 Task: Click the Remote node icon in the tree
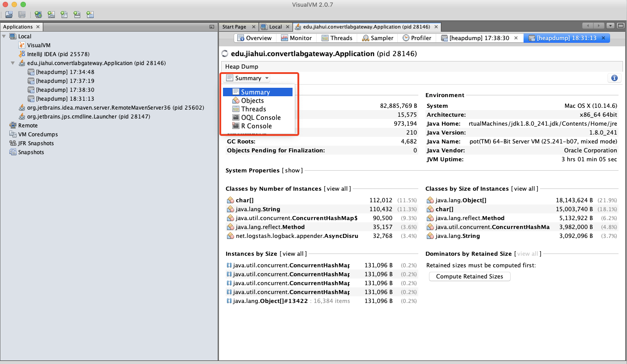click(13, 126)
